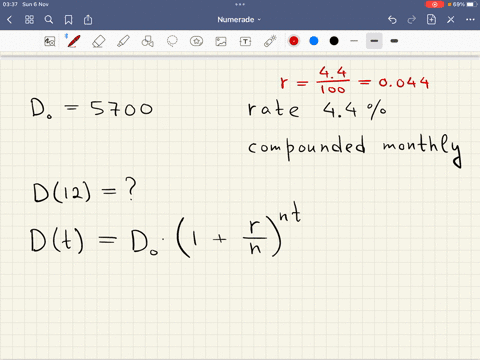Select the thinnest stroke width
This screenshot has width=480, height=360.
tap(354, 41)
